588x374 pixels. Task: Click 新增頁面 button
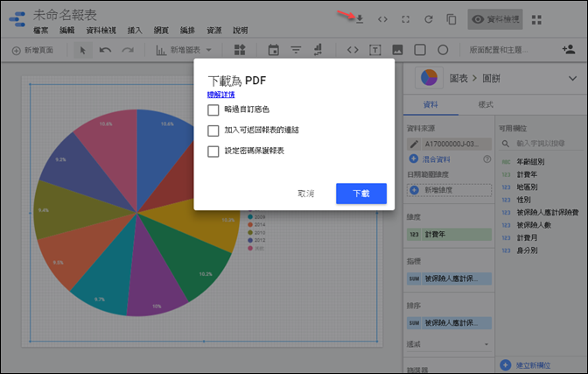(32, 50)
